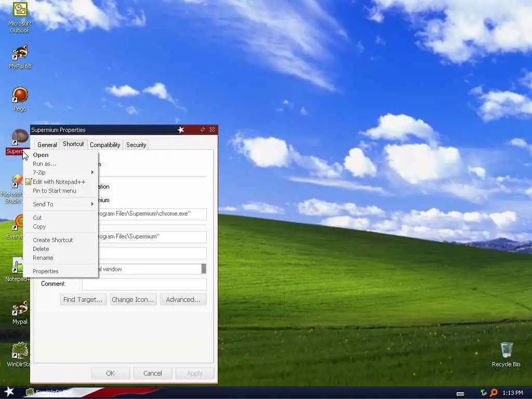Click OK in Supermium Properties
532x399 pixels.
coord(111,373)
